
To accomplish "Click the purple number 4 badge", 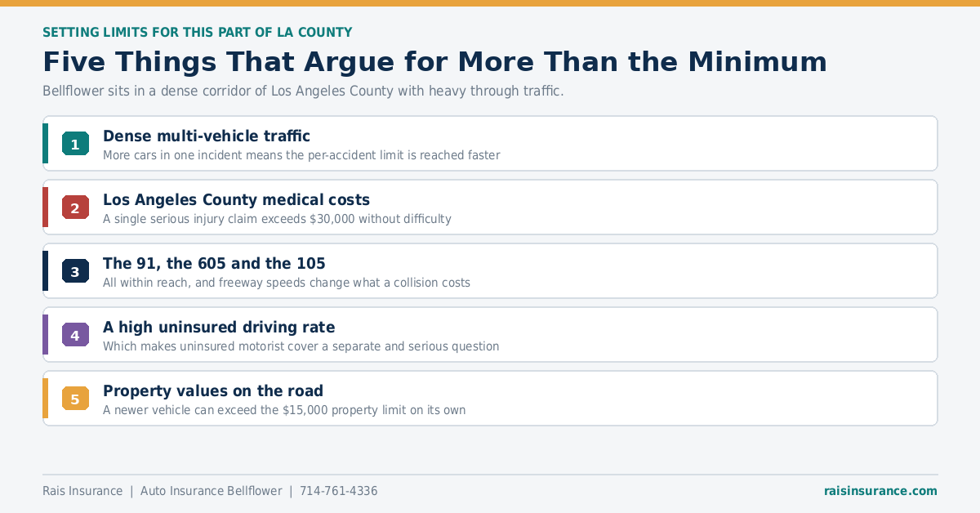I will coord(75,335).
